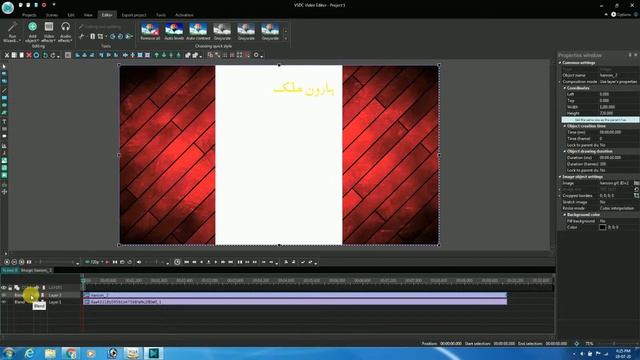Pin the Properties window

click(630, 55)
